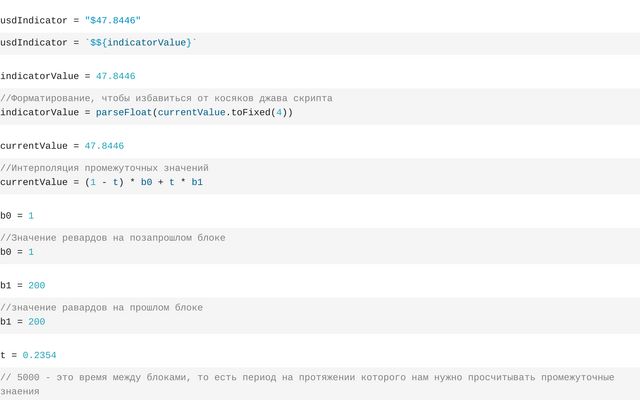Place cursor on parseFloat function name
Image resolution: width=640 pixels, height=400 pixels.
click(124, 113)
